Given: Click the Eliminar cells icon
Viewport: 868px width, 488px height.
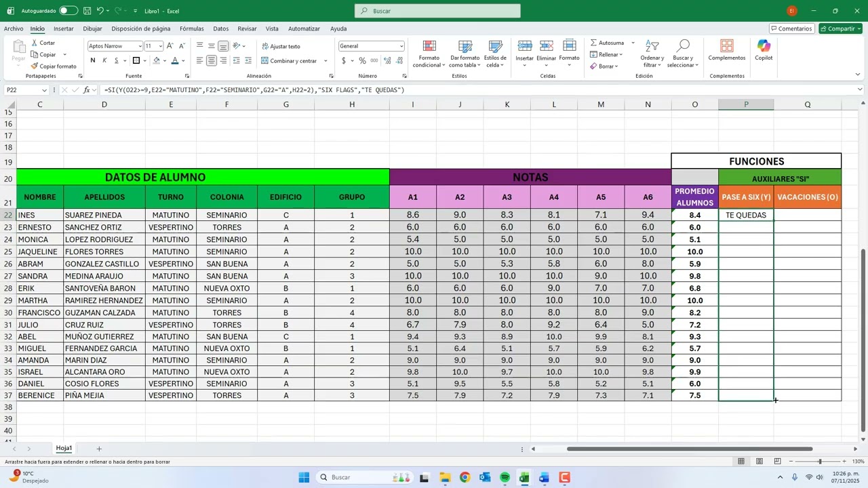Looking at the screenshot, I should pos(547,46).
